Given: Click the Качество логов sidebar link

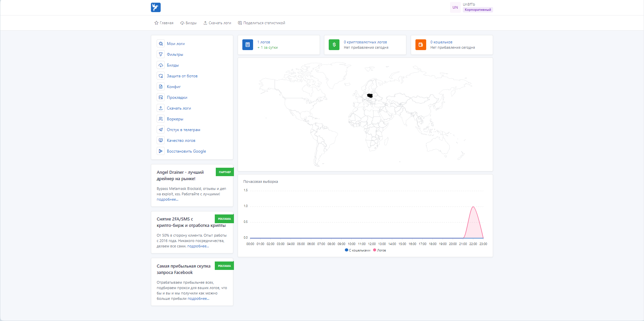Looking at the screenshot, I should (181, 141).
